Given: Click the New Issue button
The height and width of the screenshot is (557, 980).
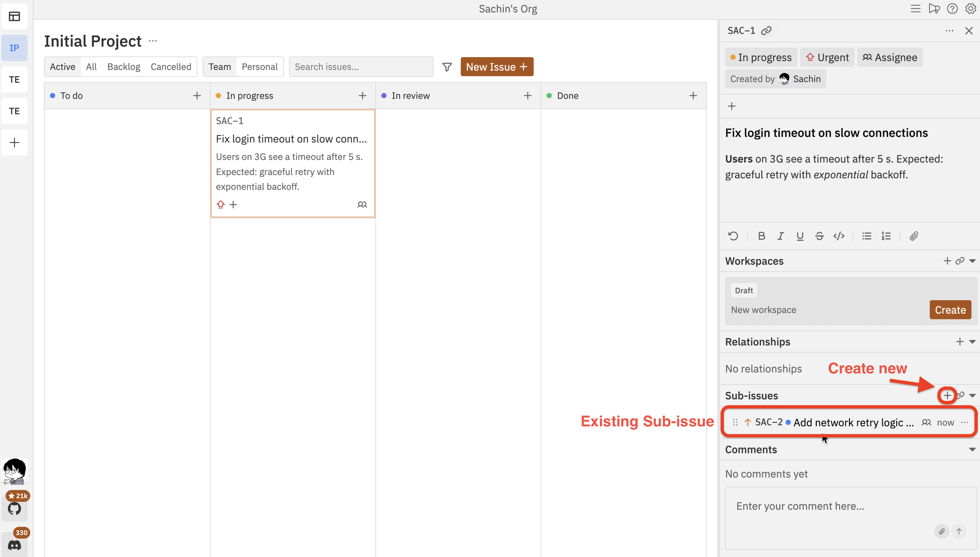Looking at the screenshot, I should pyautogui.click(x=497, y=67).
